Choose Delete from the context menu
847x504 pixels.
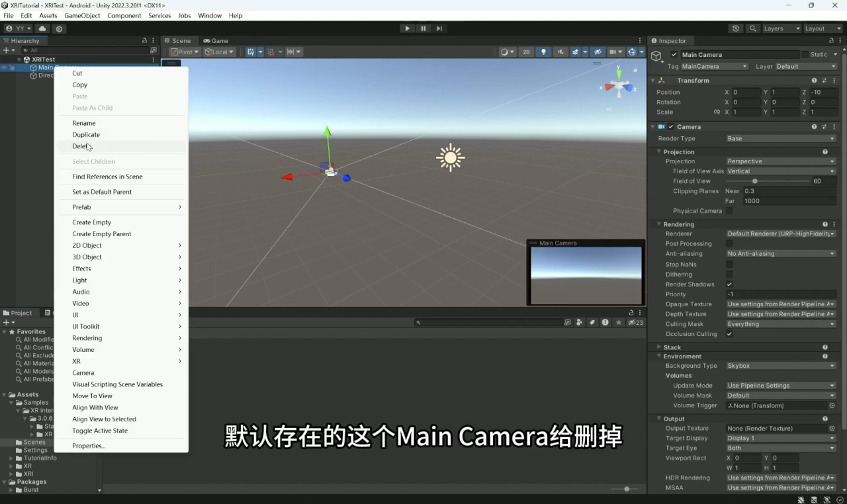click(x=122, y=146)
